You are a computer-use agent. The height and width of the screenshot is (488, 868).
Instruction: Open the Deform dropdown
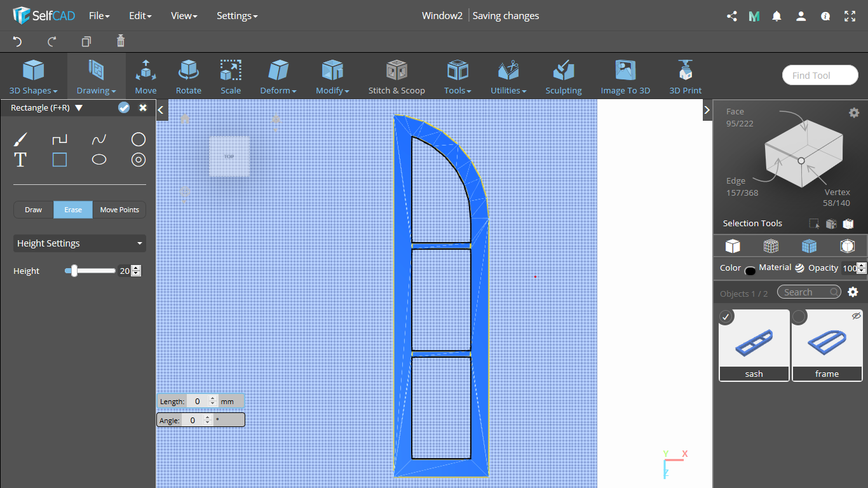[278, 76]
